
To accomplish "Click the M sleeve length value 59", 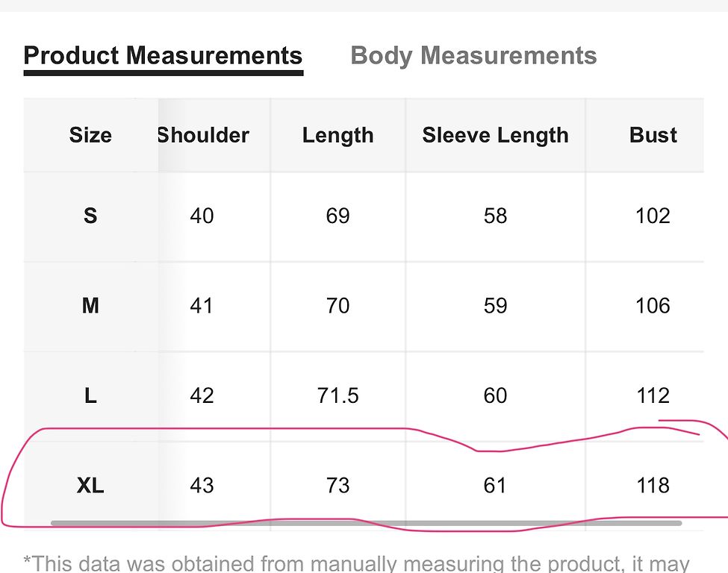I will (x=495, y=306).
